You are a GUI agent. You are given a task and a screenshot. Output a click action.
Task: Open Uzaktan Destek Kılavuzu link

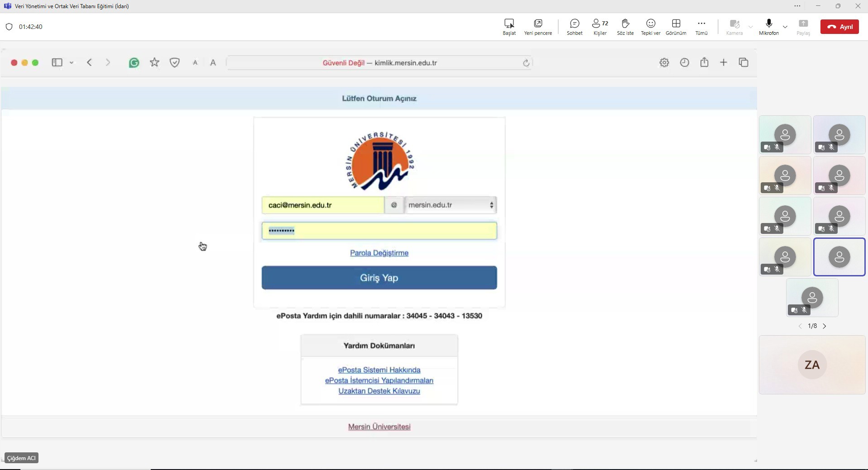point(379,391)
